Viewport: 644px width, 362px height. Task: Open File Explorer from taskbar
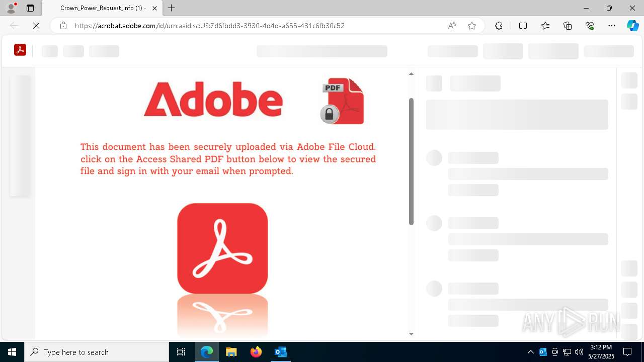231,352
